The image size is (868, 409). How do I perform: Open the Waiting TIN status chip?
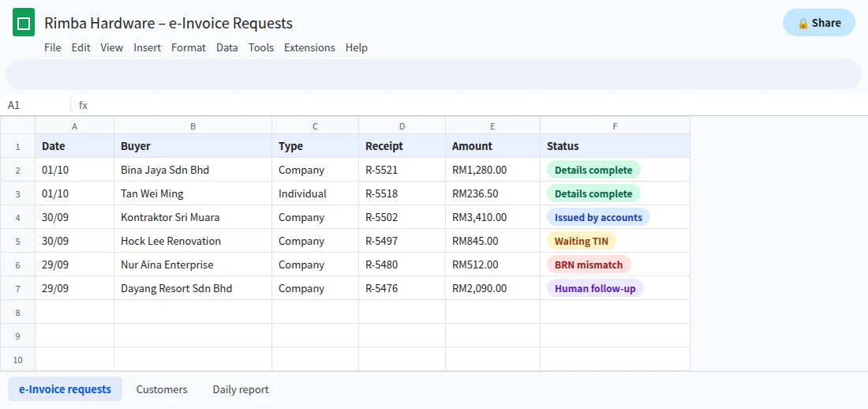[x=582, y=241]
